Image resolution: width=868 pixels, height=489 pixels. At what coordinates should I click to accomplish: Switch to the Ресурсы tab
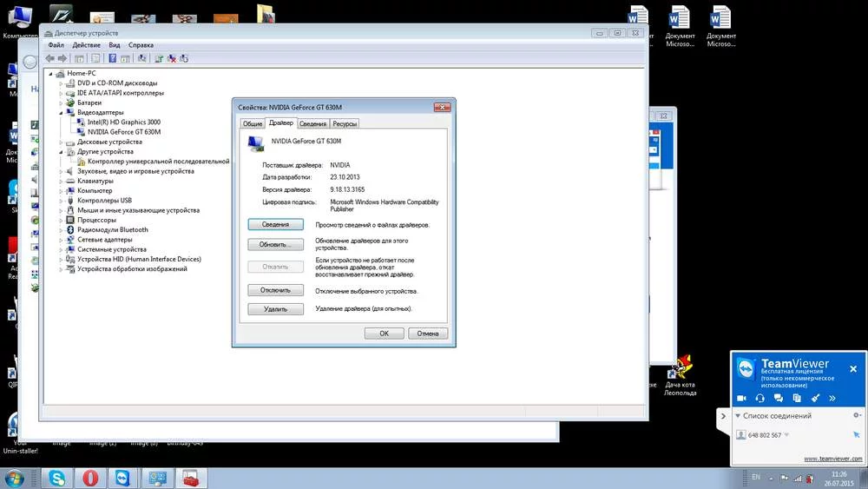[x=345, y=124]
